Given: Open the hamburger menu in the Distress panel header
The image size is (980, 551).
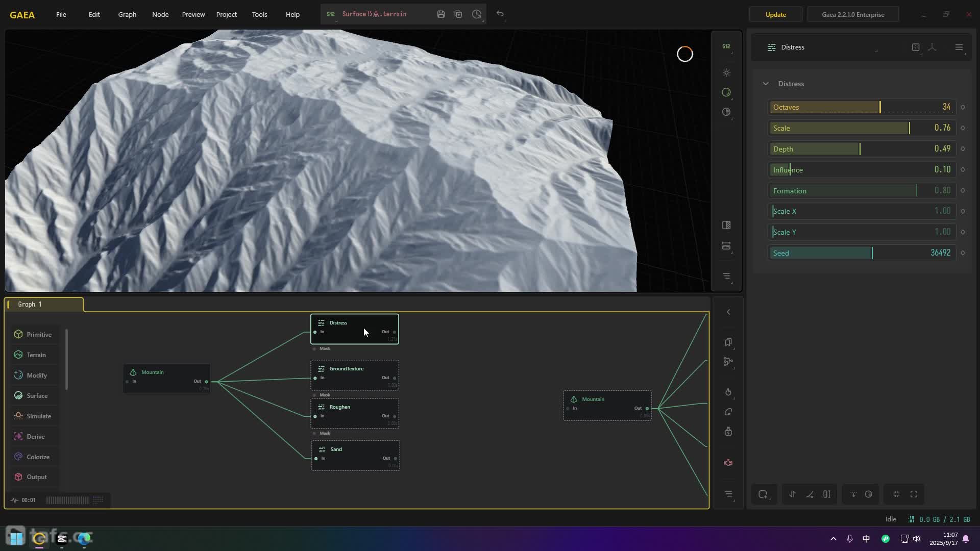Looking at the screenshot, I should pos(959,47).
